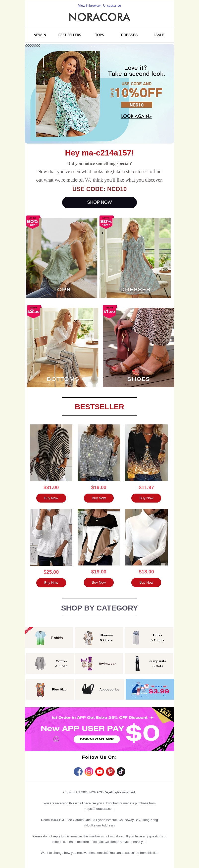Click Buy Now under the $31.00 top
This screenshot has height=868, width=199.
[x=51, y=498]
